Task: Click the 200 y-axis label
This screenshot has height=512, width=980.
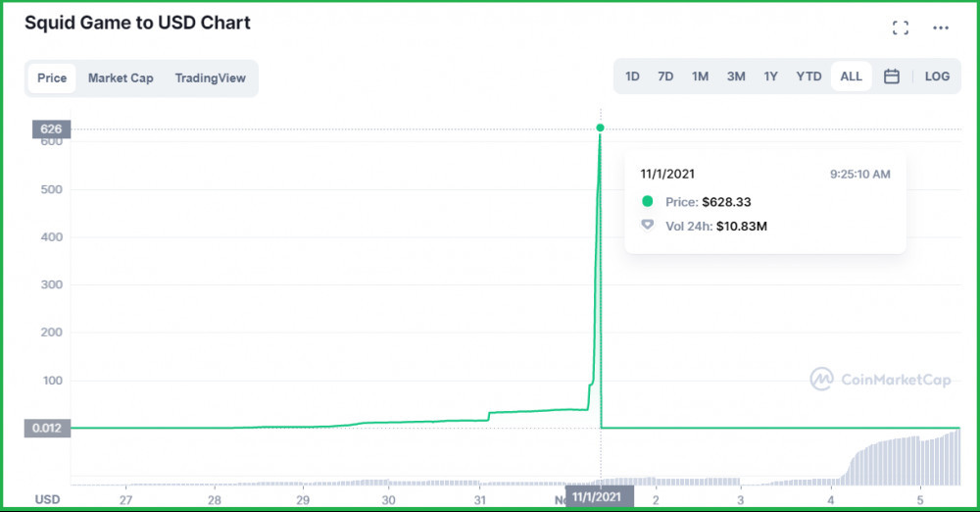Action: (x=51, y=333)
